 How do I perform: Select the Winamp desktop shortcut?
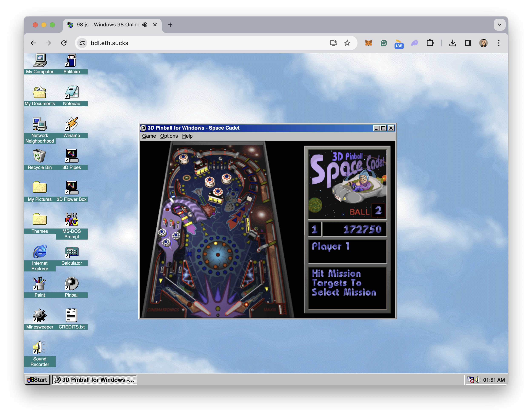point(72,124)
